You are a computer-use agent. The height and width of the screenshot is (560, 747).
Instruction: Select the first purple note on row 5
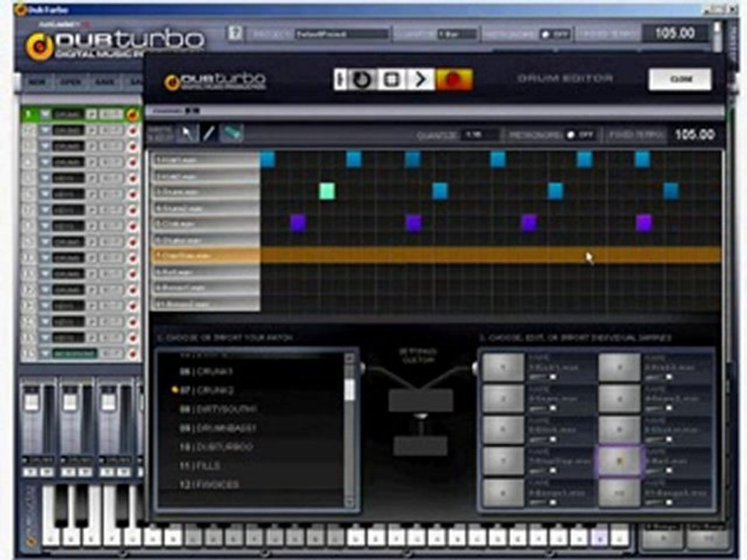click(298, 223)
